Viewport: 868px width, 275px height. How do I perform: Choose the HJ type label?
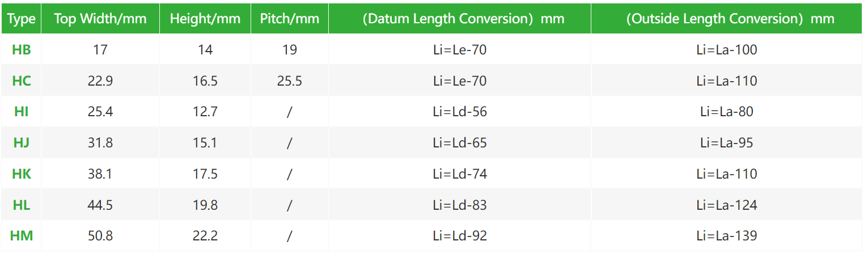pyautogui.click(x=22, y=143)
